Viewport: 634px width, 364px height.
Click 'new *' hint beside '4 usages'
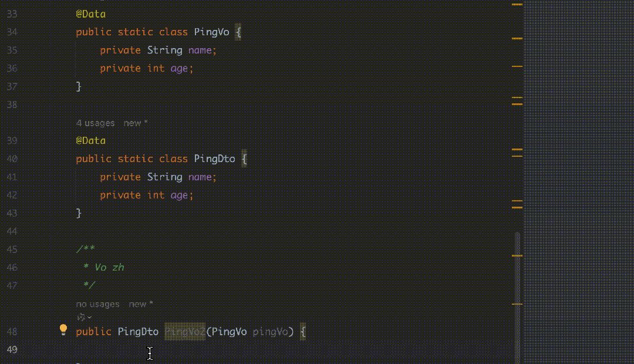click(x=136, y=123)
